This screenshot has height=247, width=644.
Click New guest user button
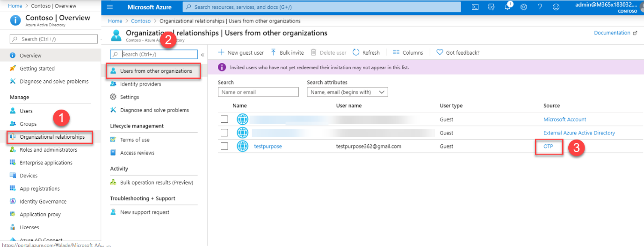pyautogui.click(x=241, y=53)
